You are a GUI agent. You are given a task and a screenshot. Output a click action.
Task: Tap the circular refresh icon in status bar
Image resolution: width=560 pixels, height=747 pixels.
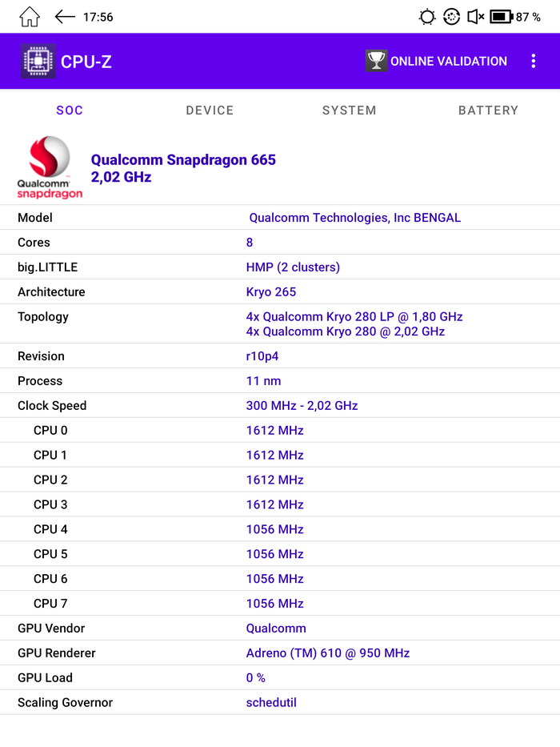click(451, 17)
